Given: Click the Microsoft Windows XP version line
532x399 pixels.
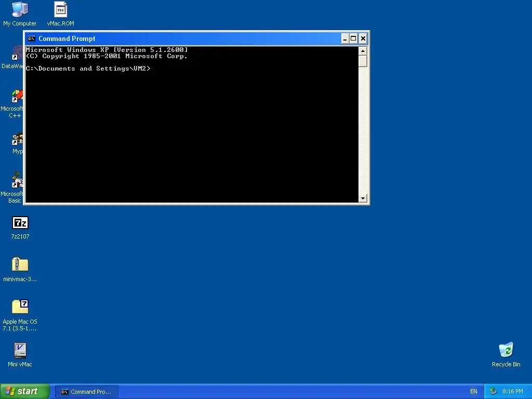Looking at the screenshot, I should pyautogui.click(x=107, y=50).
